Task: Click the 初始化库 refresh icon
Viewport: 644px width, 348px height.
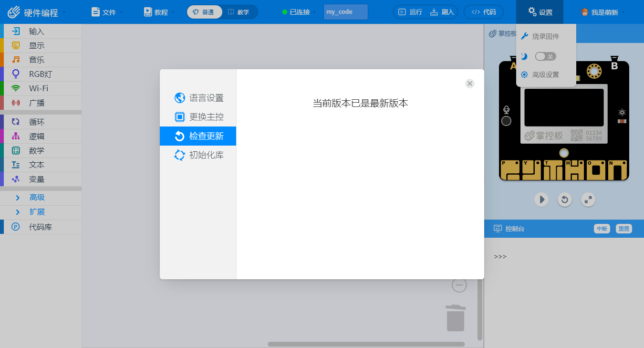Action: pos(180,155)
